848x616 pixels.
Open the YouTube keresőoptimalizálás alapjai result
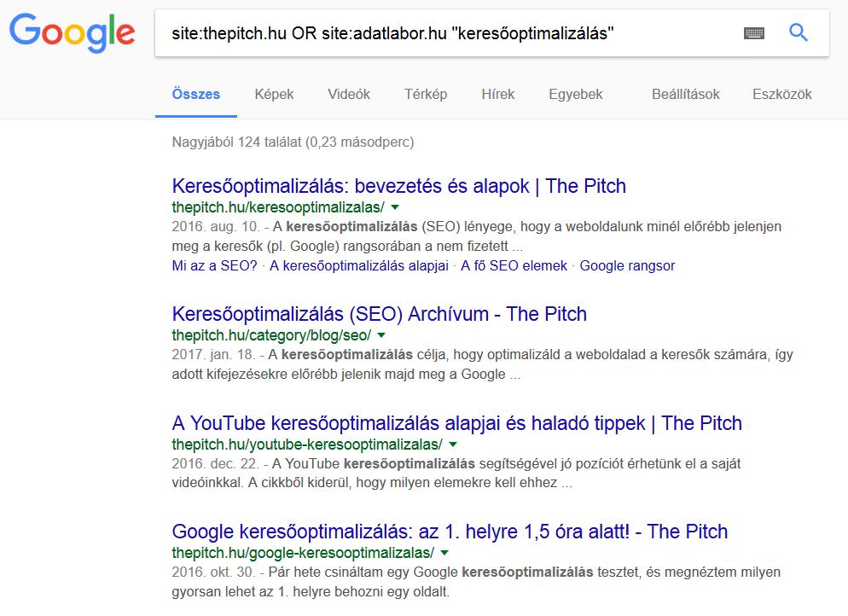point(457,423)
